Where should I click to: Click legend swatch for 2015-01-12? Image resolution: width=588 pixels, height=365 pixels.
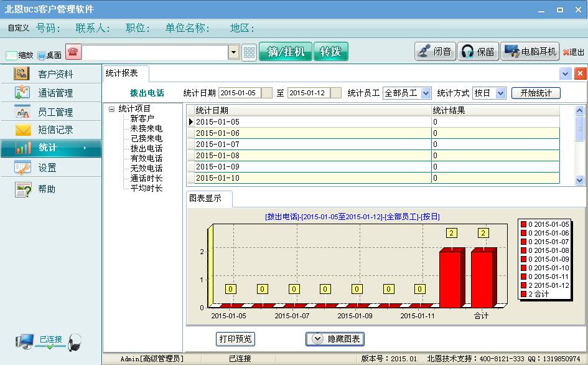click(x=523, y=285)
